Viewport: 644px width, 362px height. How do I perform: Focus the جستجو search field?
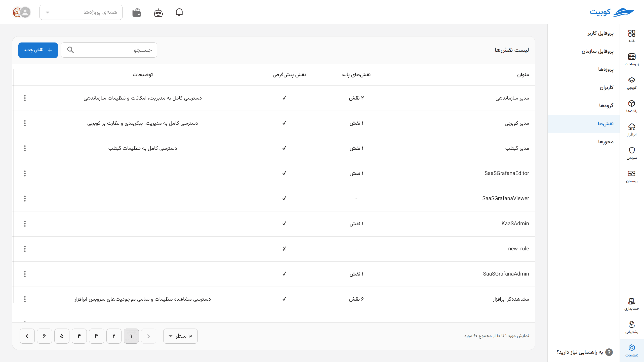109,50
